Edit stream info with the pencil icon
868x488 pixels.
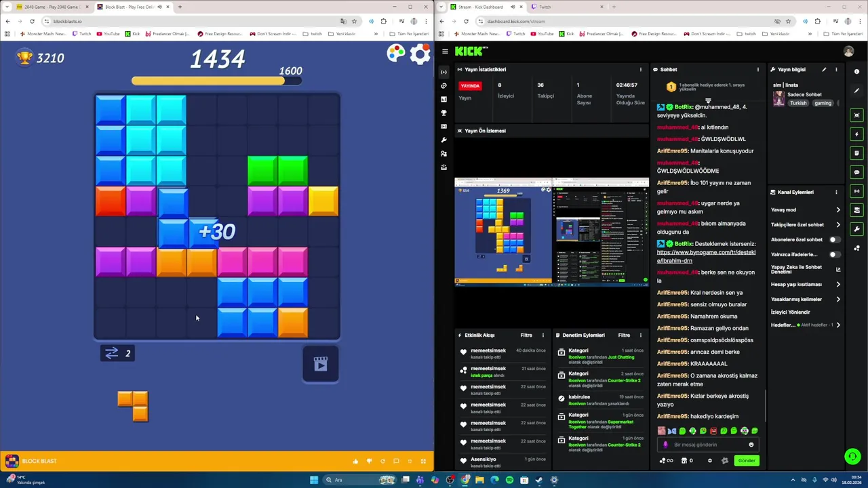coord(824,69)
